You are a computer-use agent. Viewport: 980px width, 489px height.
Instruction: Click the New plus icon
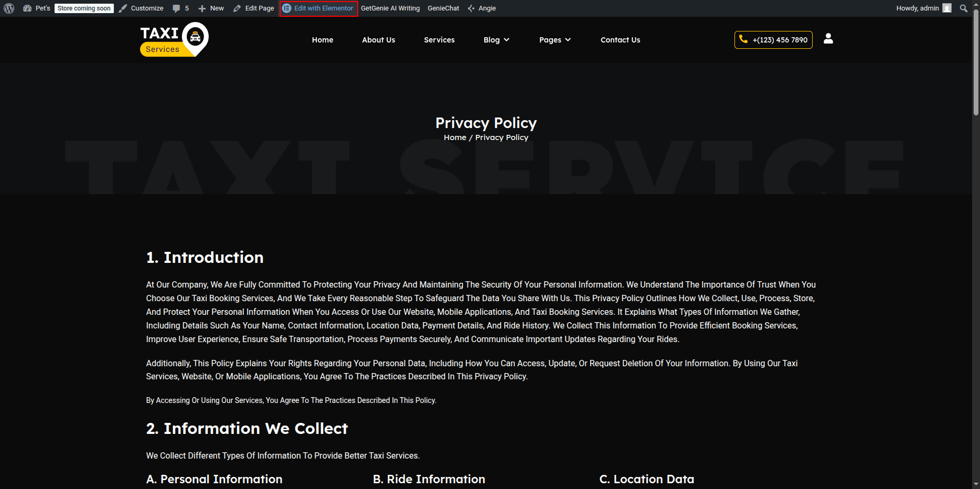click(x=202, y=8)
